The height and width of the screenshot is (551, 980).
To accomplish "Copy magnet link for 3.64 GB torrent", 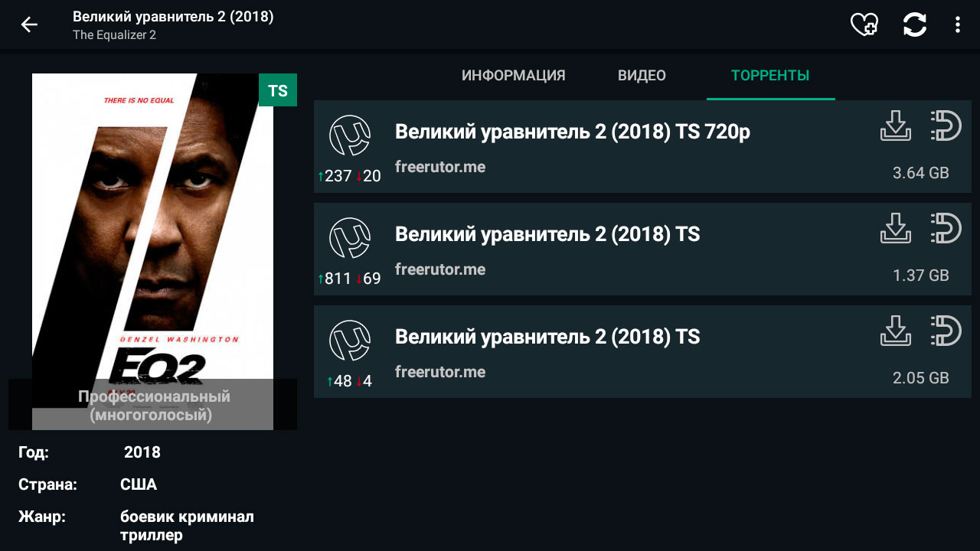I will point(946,126).
